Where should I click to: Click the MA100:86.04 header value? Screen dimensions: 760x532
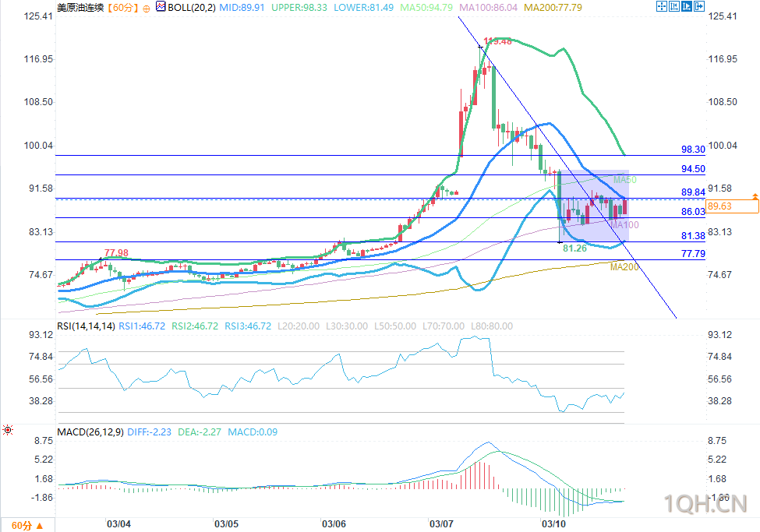tap(488, 8)
